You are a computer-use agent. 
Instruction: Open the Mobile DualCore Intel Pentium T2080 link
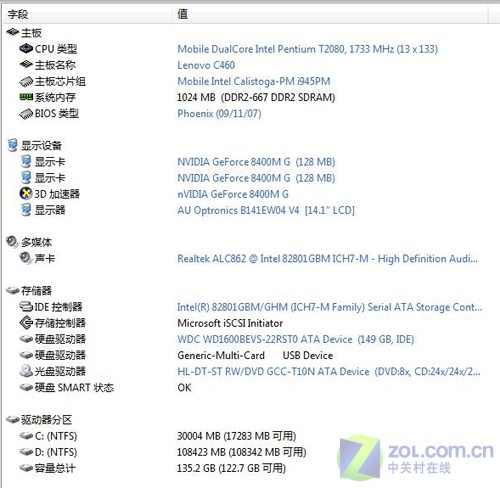click(x=307, y=49)
